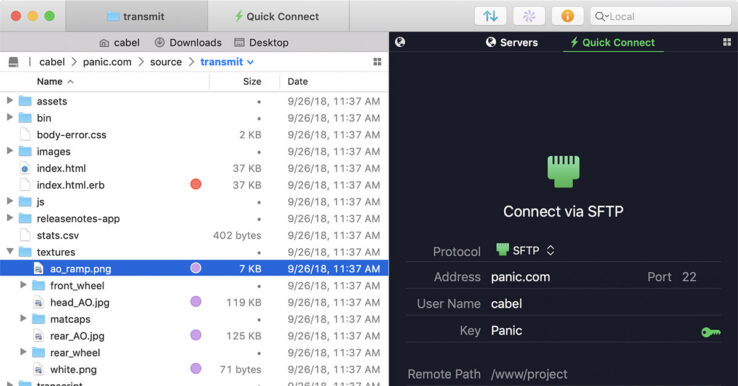Click the index.html file icon
738x386 pixels.
coord(25,168)
